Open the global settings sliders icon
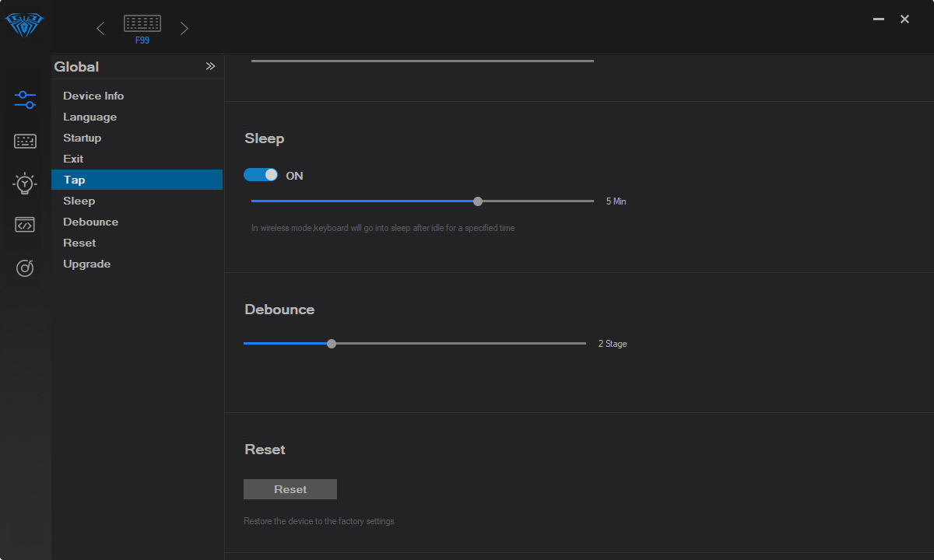The height and width of the screenshot is (560, 934). pyautogui.click(x=25, y=100)
